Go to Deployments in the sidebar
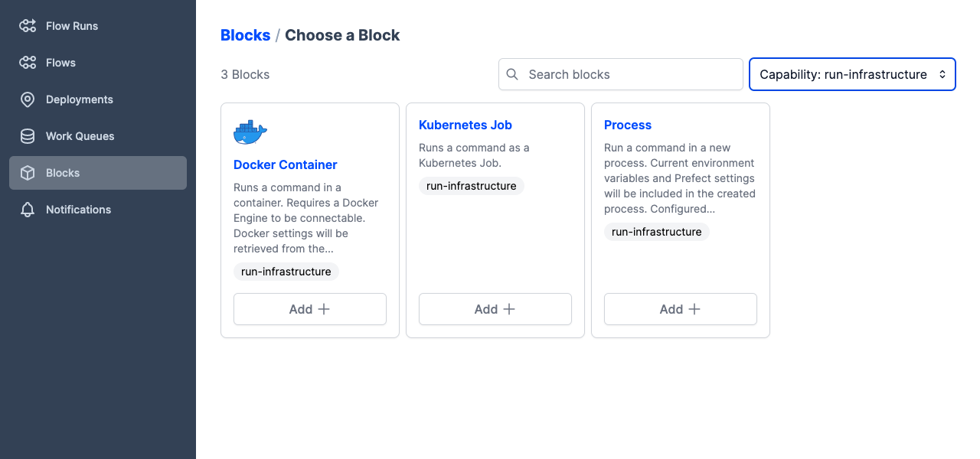This screenshot has width=980, height=459. pos(79,99)
